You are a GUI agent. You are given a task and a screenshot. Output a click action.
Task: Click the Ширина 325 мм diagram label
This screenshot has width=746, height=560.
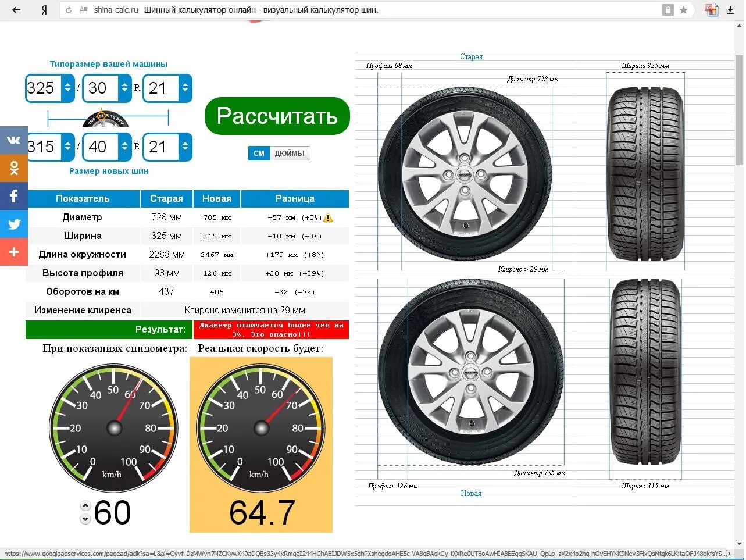click(645, 66)
